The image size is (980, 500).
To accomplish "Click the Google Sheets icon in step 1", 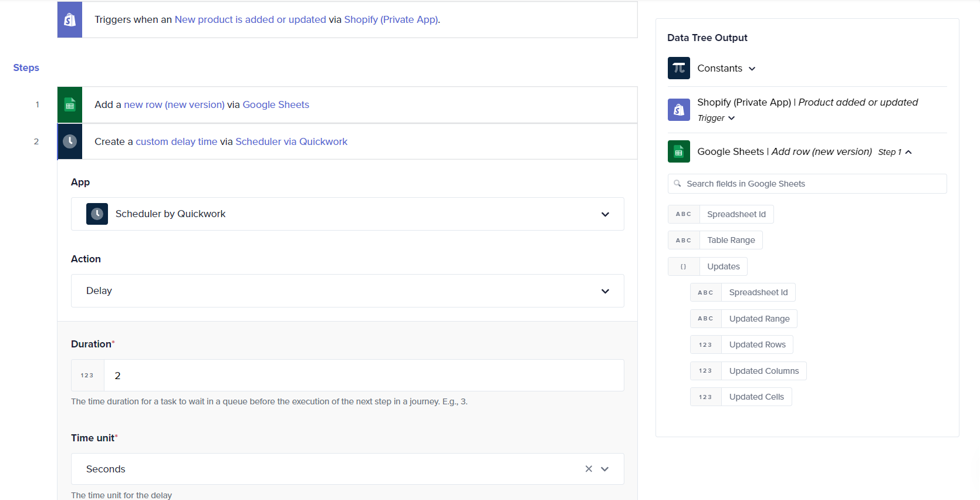I will pyautogui.click(x=70, y=105).
